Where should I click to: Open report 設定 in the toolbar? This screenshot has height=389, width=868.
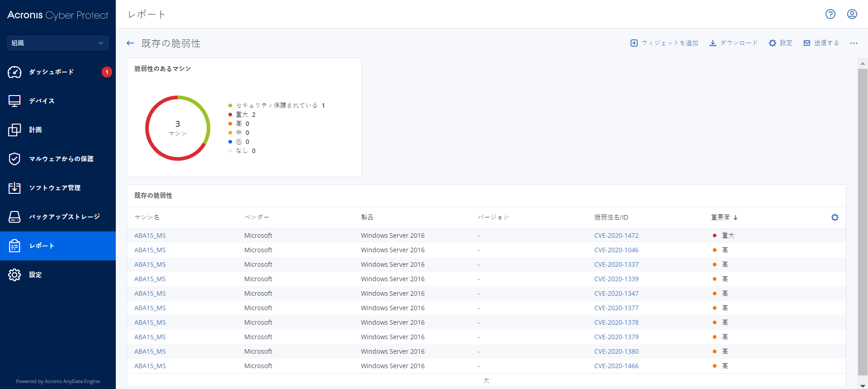coord(780,43)
